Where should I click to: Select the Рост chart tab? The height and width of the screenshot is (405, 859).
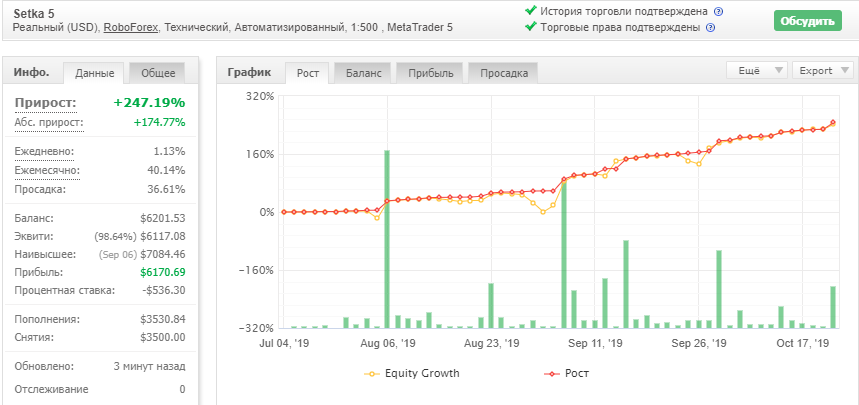(x=308, y=73)
